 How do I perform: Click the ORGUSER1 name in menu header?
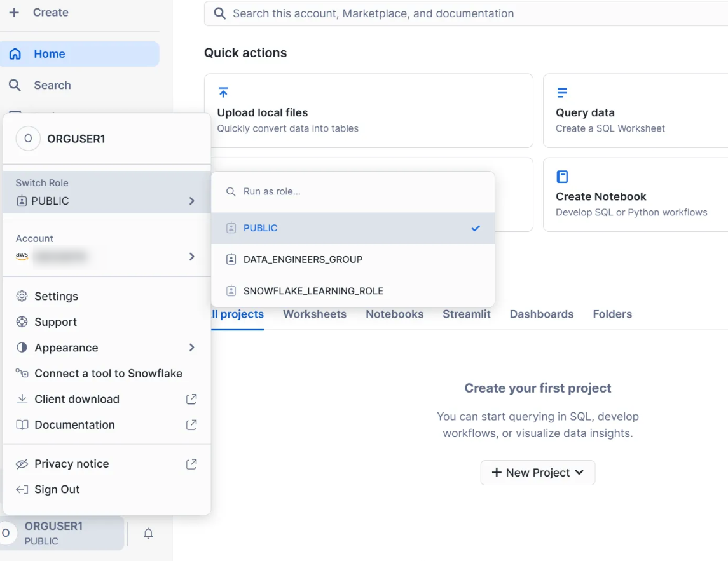(x=76, y=139)
